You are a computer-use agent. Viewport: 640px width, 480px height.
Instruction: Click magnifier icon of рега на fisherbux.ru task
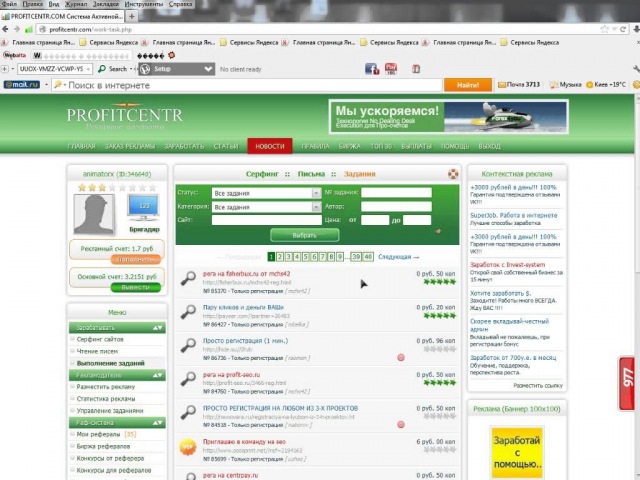click(188, 278)
